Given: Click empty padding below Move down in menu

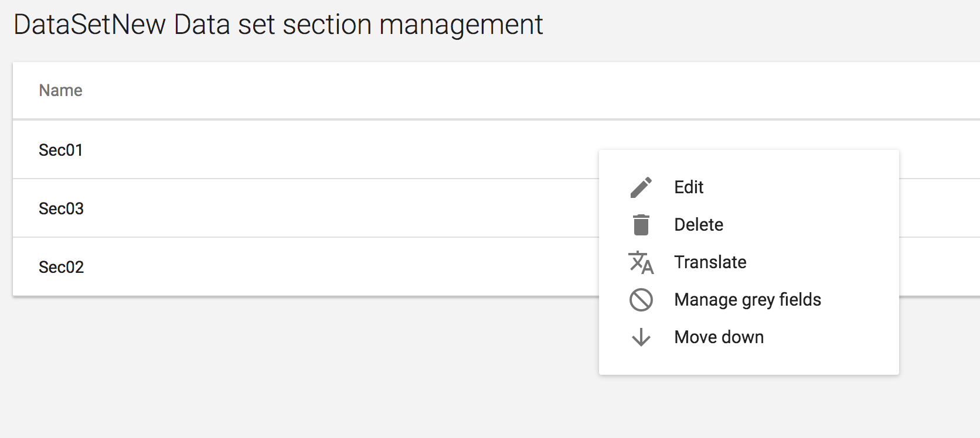Looking at the screenshot, I should pos(748,363).
